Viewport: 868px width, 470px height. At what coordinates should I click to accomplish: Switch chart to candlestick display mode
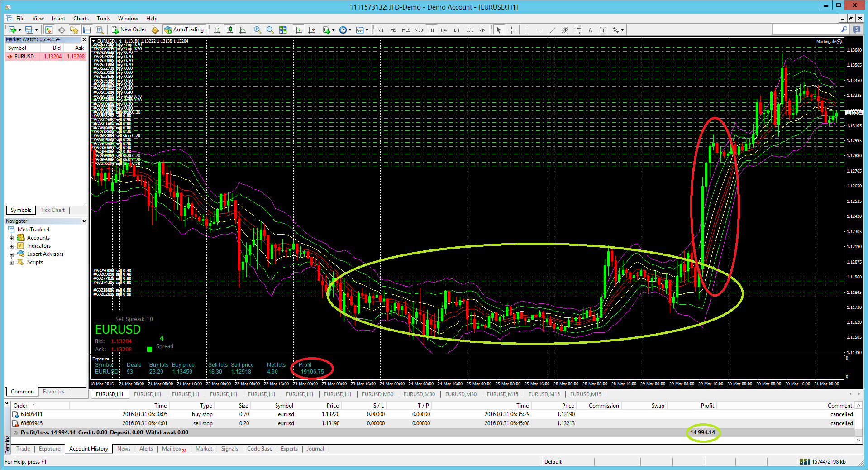[230, 30]
